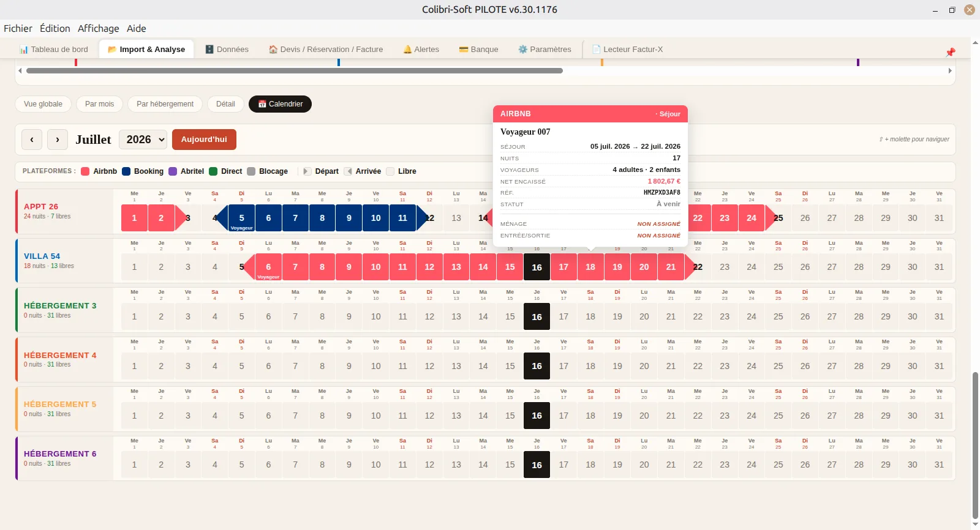Open the Édition menu
980x530 pixels.
tap(55, 28)
